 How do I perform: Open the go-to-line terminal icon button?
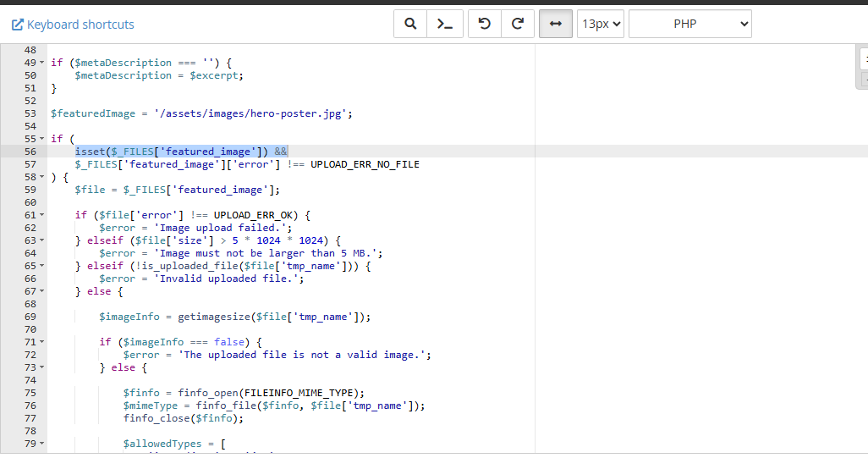point(445,24)
